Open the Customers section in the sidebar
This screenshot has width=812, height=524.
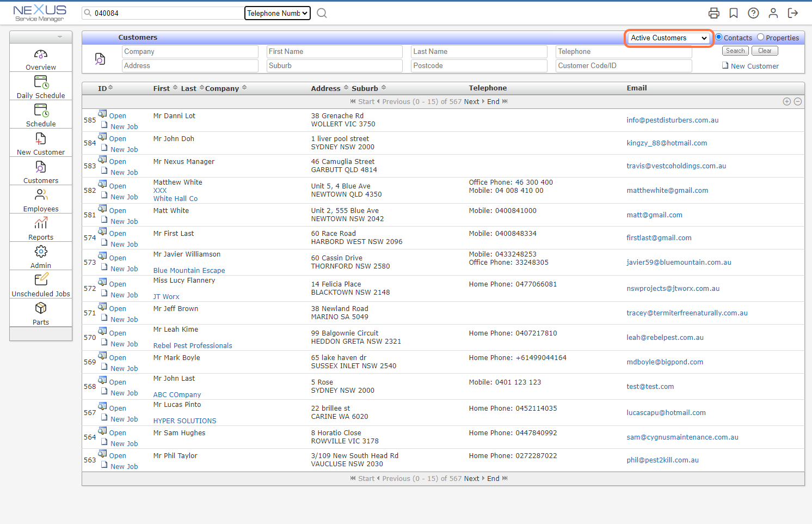(40, 171)
